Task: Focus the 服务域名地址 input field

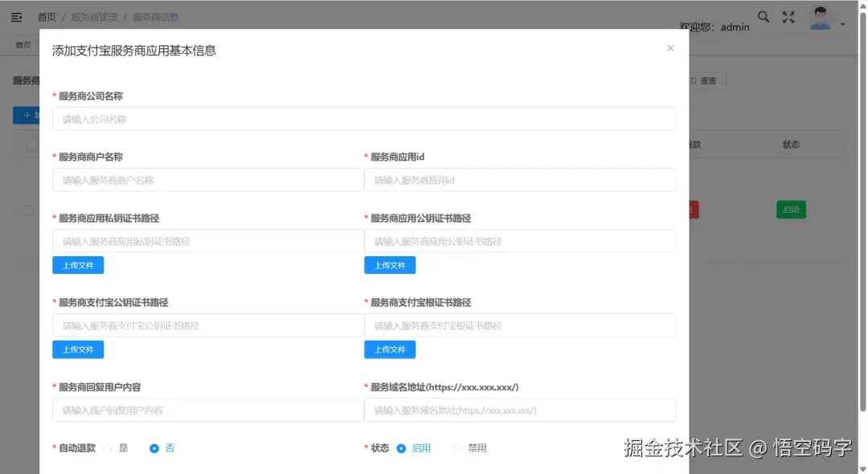Action: [520, 410]
